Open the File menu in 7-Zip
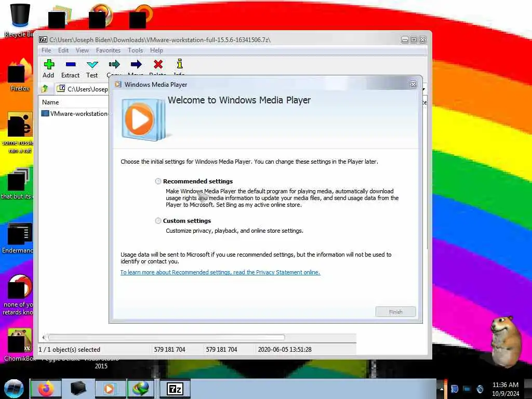 (x=46, y=50)
